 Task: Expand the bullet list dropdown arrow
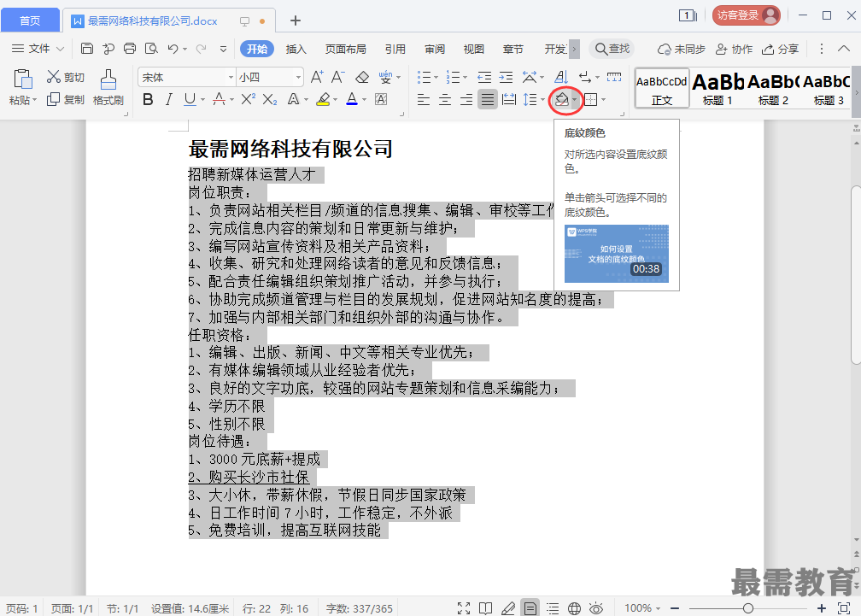tap(436, 78)
